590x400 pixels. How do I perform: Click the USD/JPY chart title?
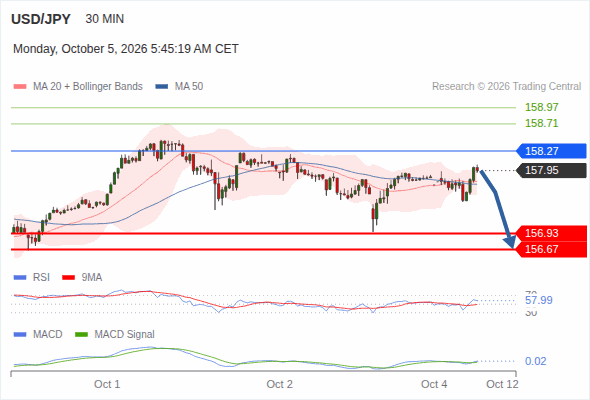click(41, 19)
